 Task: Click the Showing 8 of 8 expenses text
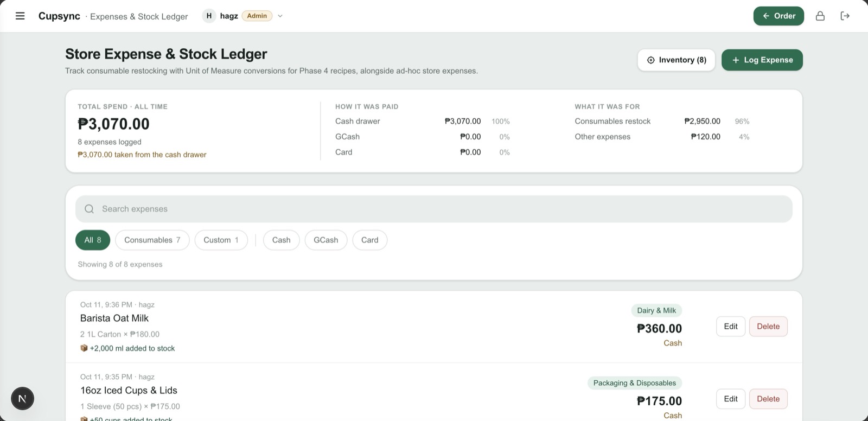click(120, 264)
